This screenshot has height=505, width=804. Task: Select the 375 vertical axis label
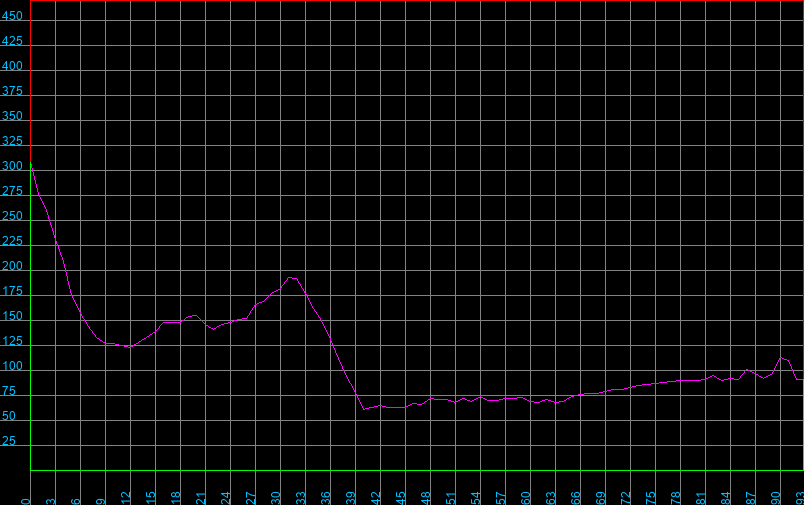click(12, 91)
